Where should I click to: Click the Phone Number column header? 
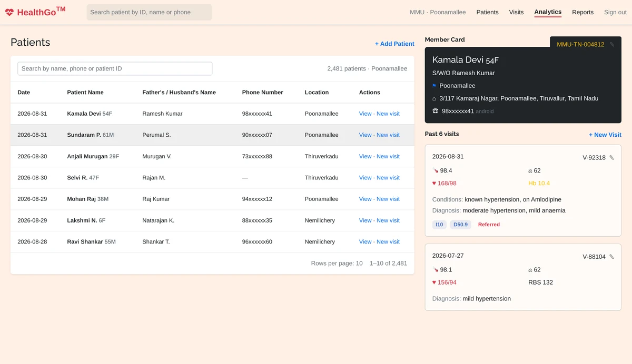click(263, 93)
